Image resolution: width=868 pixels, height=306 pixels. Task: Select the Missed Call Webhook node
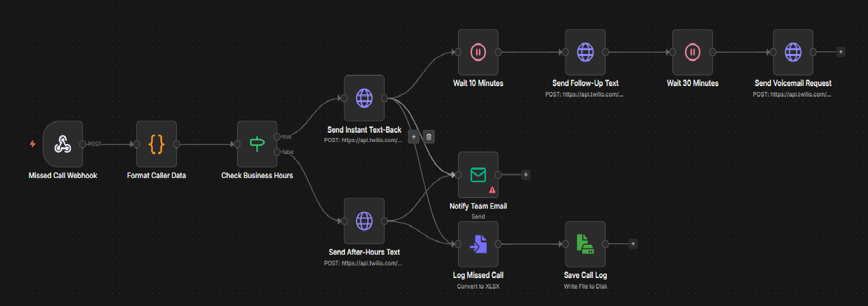63,144
